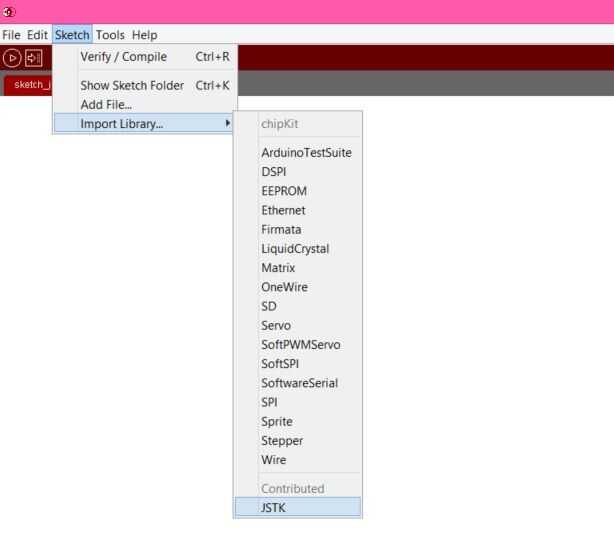The image size is (614, 549).
Task: Import the SoftSPI library
Action: click(298, 364)
